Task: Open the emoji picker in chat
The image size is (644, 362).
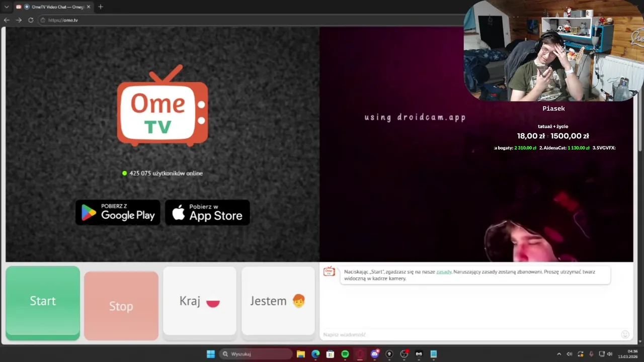Action: tap(625, 334)
